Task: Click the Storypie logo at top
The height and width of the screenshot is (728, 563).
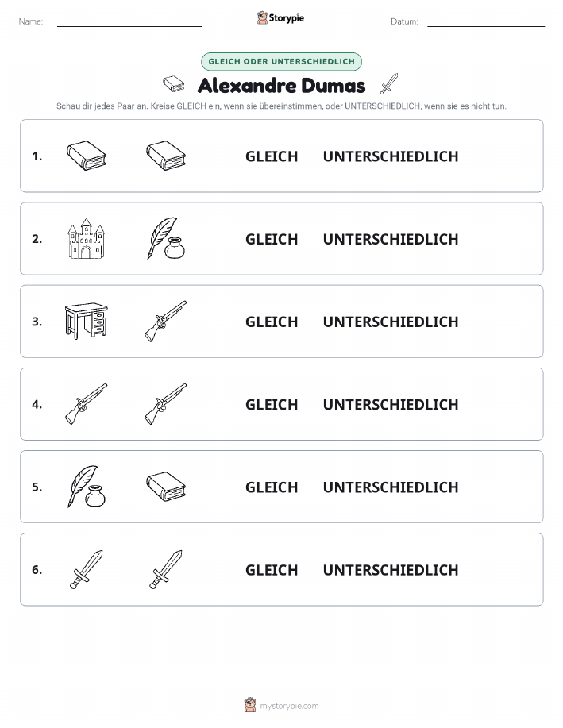Action: tap(280, 18)
